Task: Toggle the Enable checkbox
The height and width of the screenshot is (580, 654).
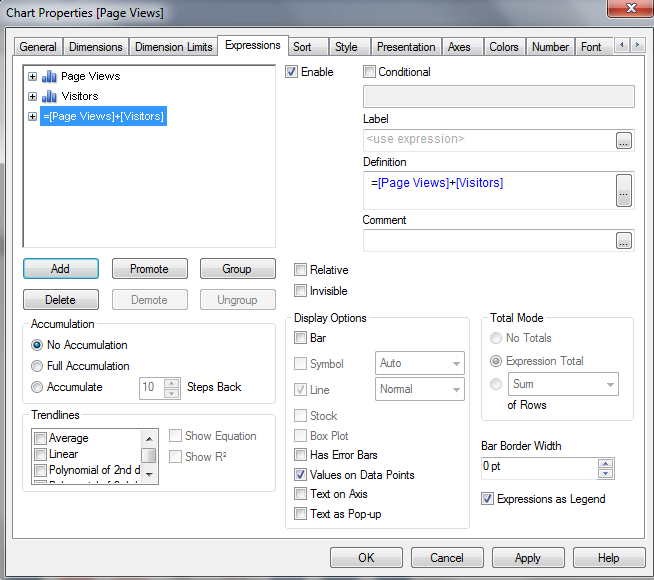Action: coord(292,72)
